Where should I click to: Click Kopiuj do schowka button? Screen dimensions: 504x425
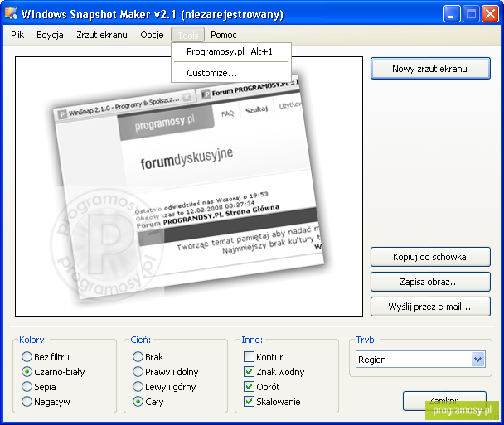(x=430, y=257)
